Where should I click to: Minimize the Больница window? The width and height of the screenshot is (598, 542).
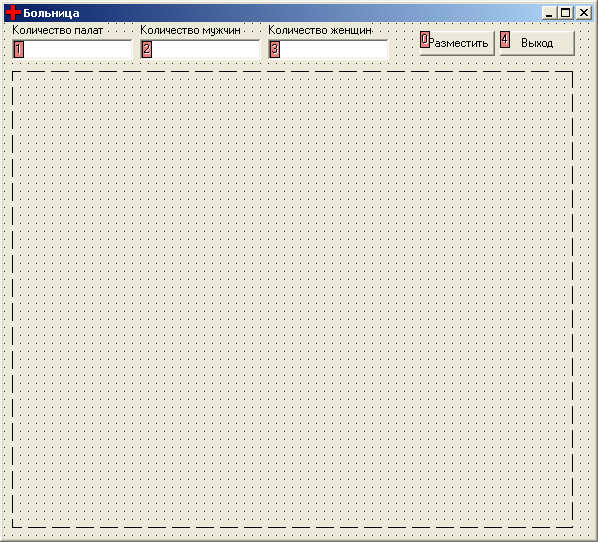[549, 13]
